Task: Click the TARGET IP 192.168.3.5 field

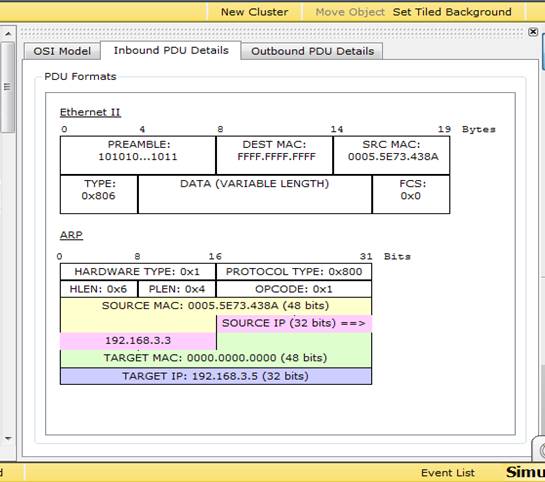Action: click(215, 376)
